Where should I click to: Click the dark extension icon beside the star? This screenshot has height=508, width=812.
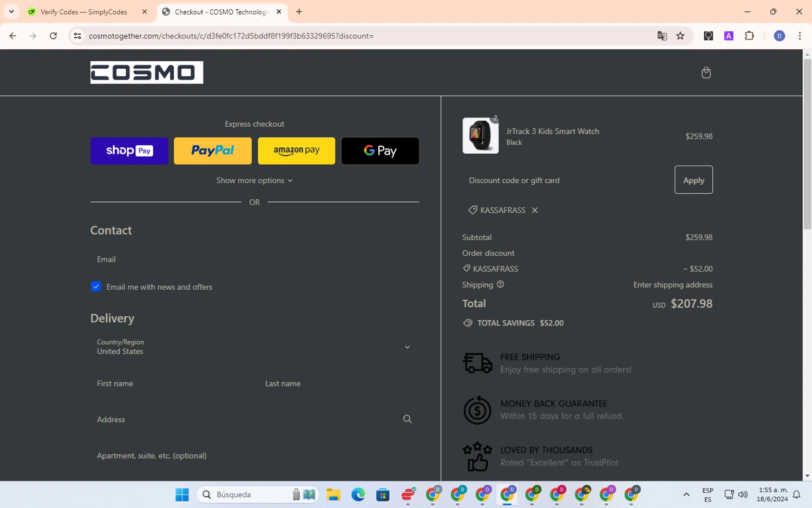click(x=708, y=36)
